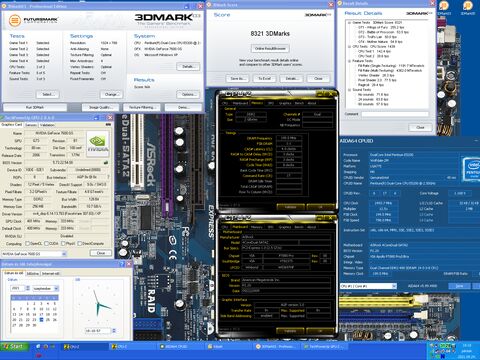Image resolution: width=480 pixels, height=360 pixels.
Task: Click Online ResultBrowser button
Action: coord(270,48)
